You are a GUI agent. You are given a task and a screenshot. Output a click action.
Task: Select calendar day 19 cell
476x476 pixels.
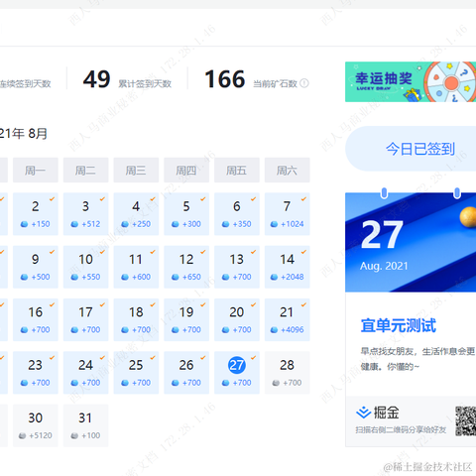[x=186, y=319]
